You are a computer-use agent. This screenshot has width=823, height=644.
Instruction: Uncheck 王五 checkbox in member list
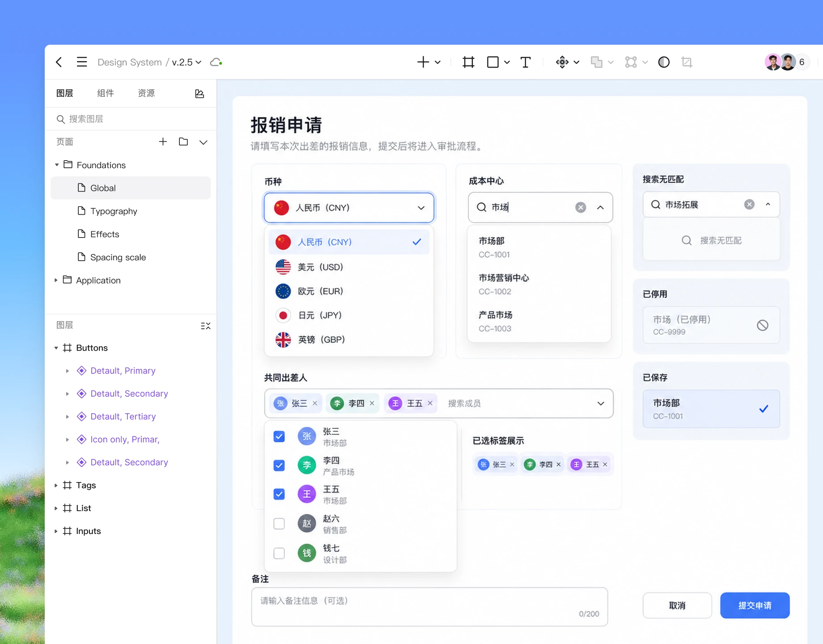(x=279, y=494)
